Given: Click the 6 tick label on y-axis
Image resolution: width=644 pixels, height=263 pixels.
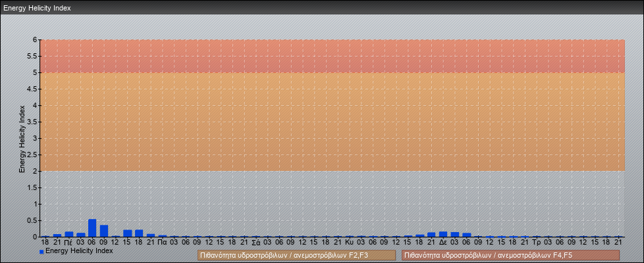Looking at the screenshot, I should 35,39.
